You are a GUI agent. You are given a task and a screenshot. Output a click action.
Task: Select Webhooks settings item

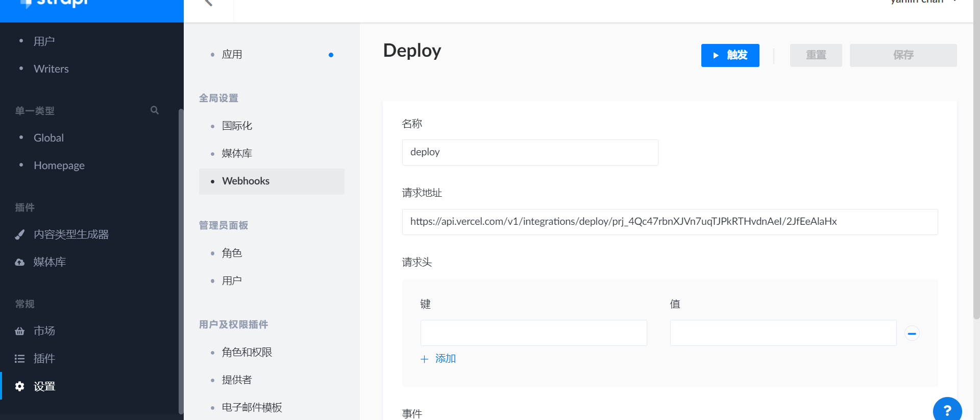[272, 181]
